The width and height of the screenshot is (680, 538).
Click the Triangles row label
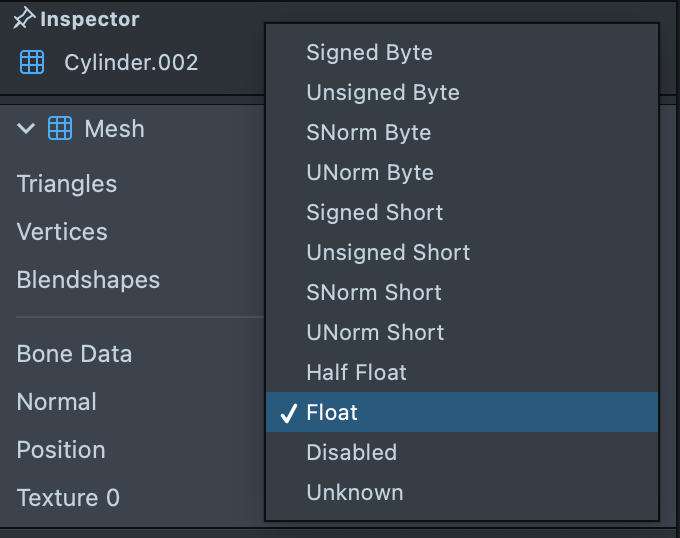coord(67,184)
